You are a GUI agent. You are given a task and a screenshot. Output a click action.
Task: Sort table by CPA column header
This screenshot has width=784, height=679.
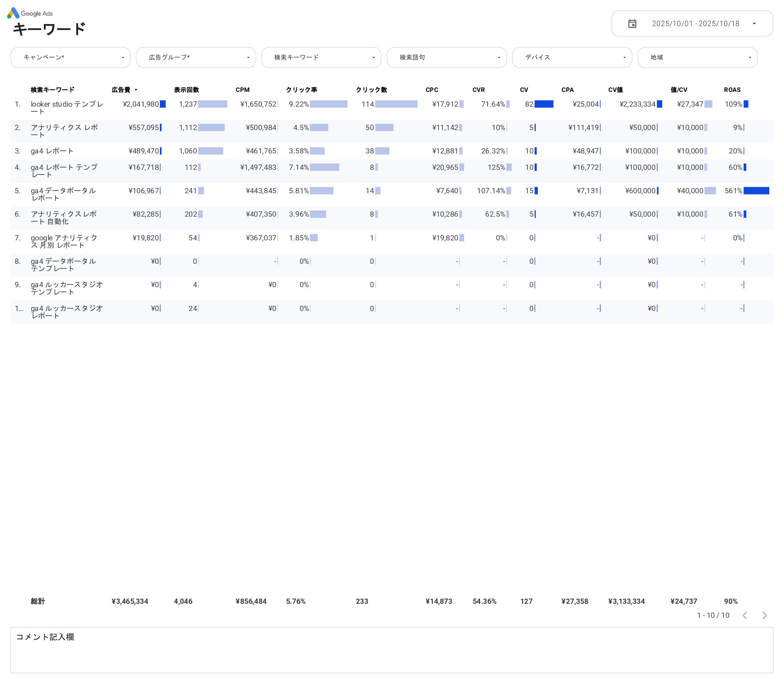pos(567,90)
